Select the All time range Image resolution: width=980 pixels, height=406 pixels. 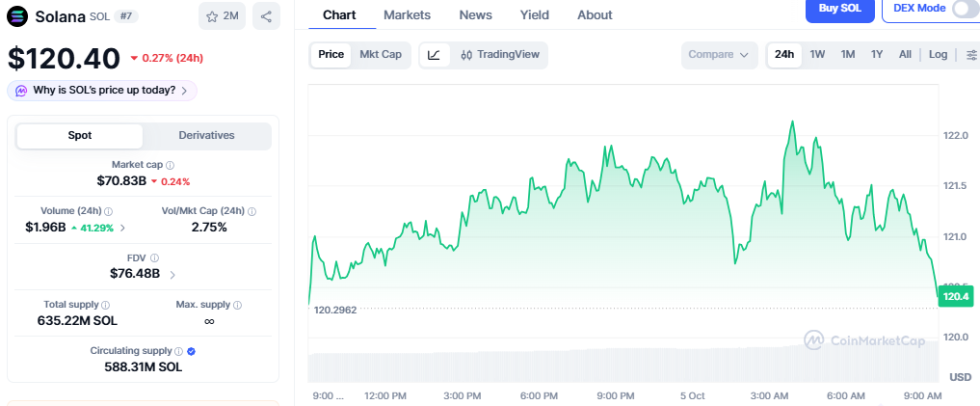905,55
